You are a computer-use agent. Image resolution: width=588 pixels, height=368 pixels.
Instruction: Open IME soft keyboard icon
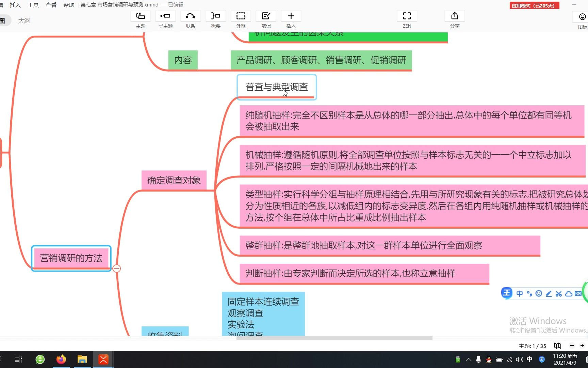tap(578, 294)
